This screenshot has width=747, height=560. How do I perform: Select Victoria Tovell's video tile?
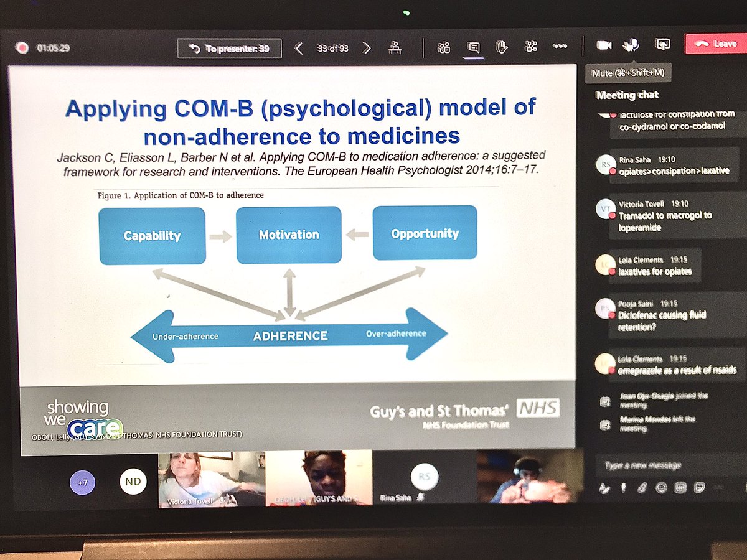click(212, 480)
